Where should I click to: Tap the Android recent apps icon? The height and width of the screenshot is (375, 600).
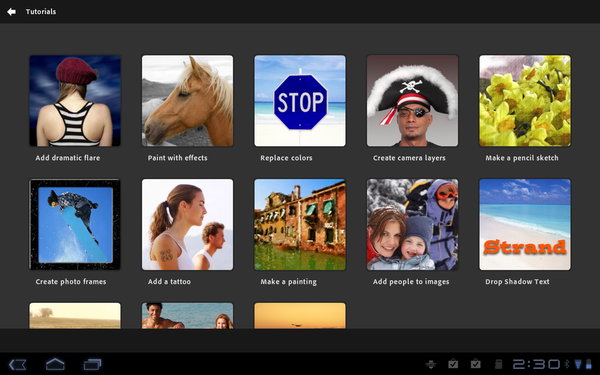(93, 364)
